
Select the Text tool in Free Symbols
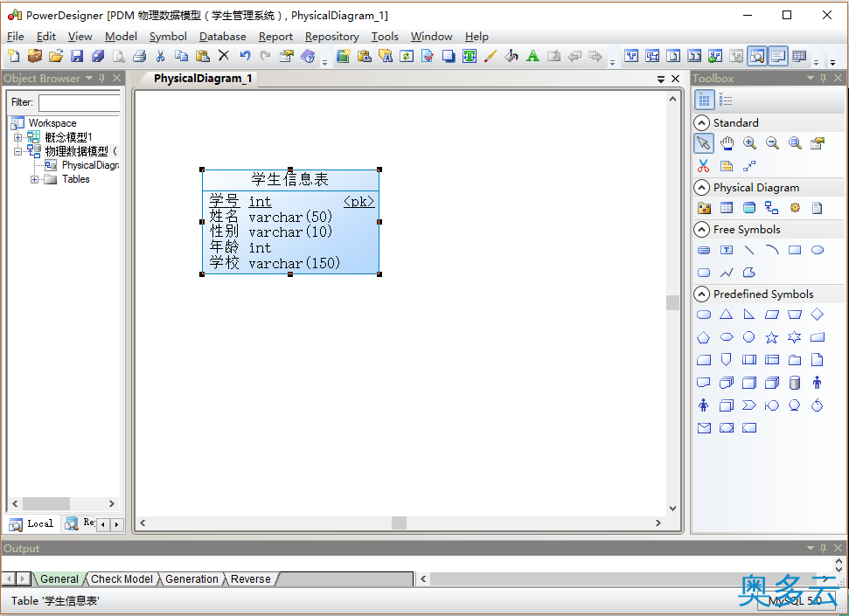[x=727, y=250]
